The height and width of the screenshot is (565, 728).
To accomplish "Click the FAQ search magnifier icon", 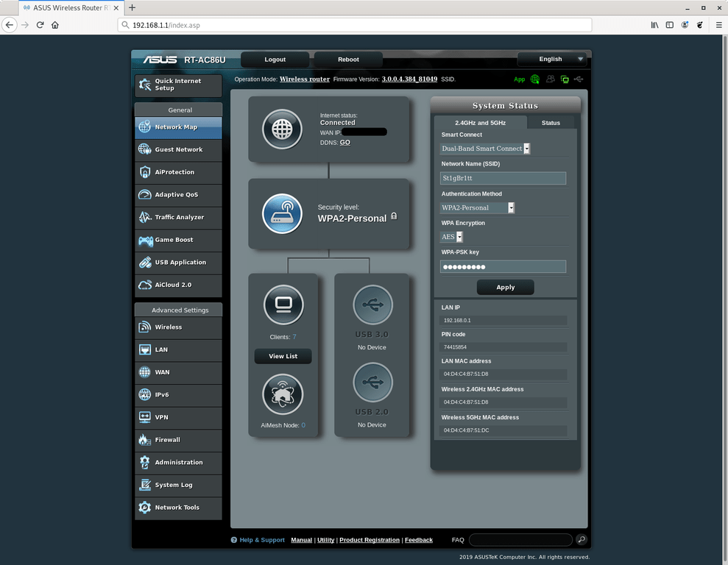I will pos(582,540).
